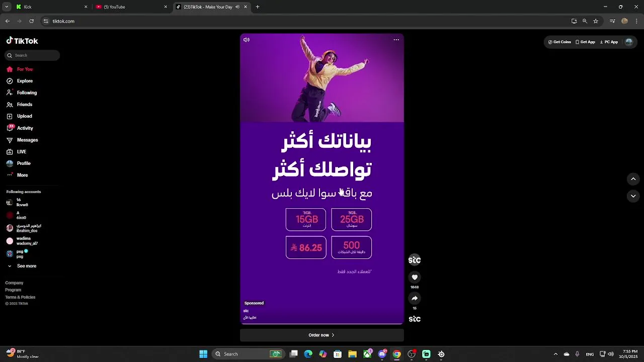The image size is (644, 362).
Task: Open Discord from the taskbar
Action: pos(382,354)
